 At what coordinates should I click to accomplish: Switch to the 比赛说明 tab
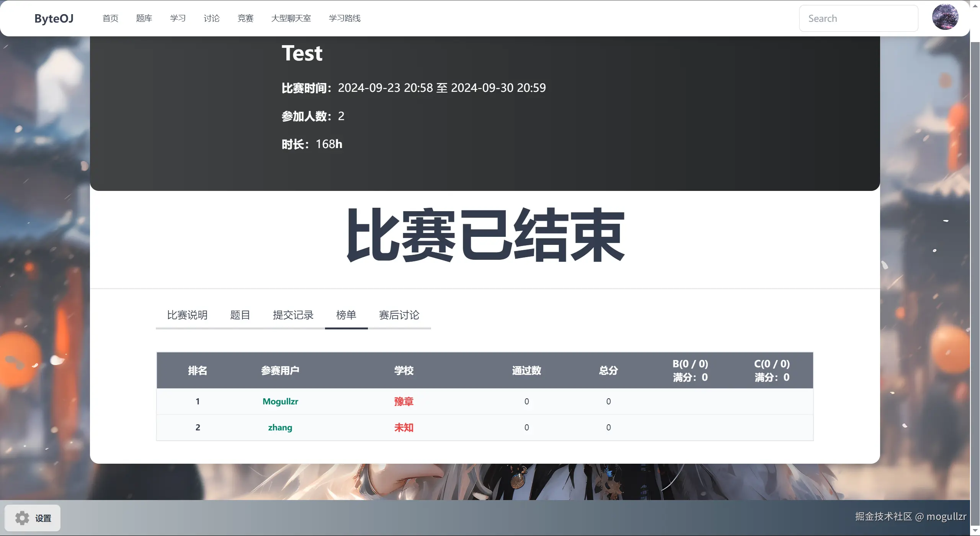pyautogui.click(x=187, y=315)
